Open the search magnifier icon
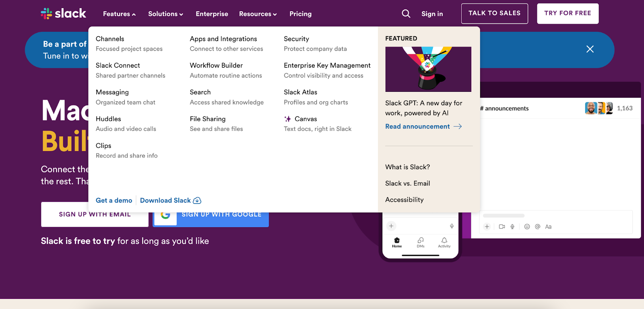Screen dimensions: 644x309 [x=406, y=14]
